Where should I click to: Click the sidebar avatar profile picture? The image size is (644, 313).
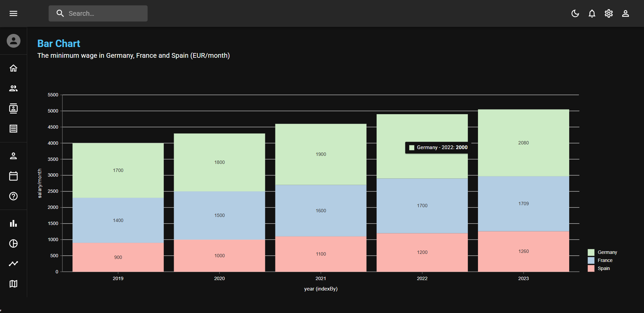(13, 41)
